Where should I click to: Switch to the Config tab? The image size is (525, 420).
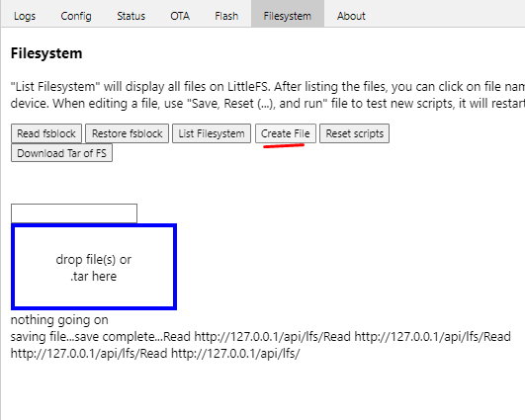point(76,16)
